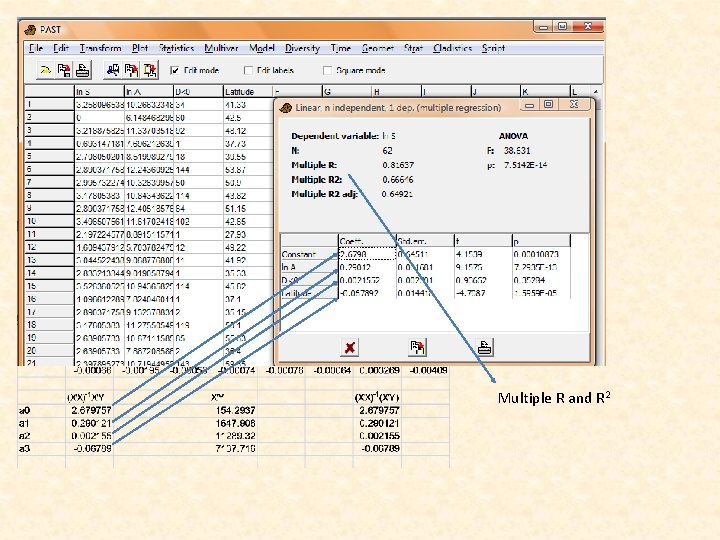Click the Latitude coefficient -0.057892
Screen dimensions: 720x540
[x=367, y=293]
